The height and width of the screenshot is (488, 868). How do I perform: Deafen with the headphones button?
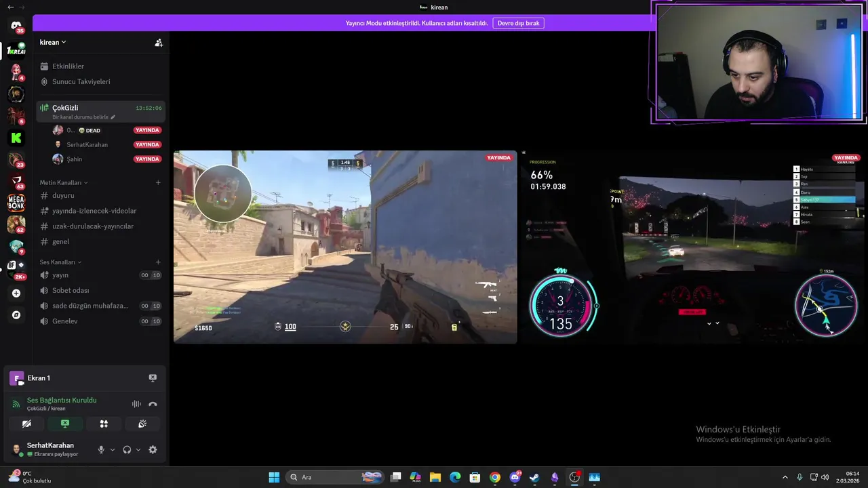[127, 449]
